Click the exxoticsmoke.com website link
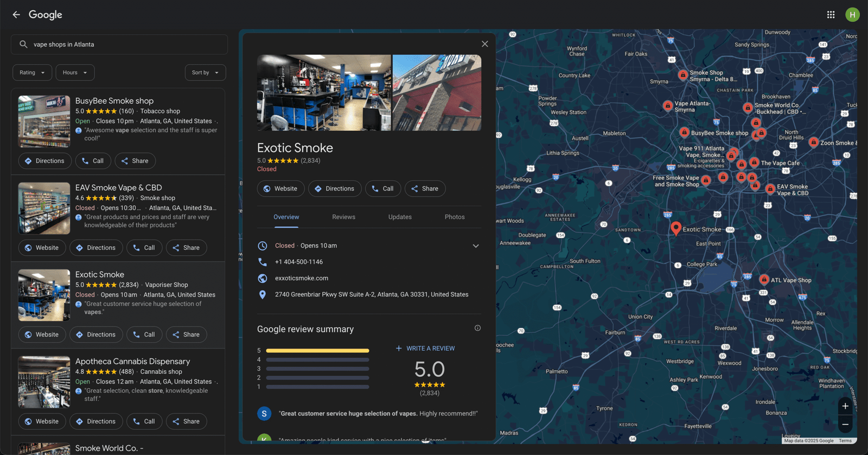Image resolution: width=868 pixels, height=455 pixels. click(x=302, y=279)
